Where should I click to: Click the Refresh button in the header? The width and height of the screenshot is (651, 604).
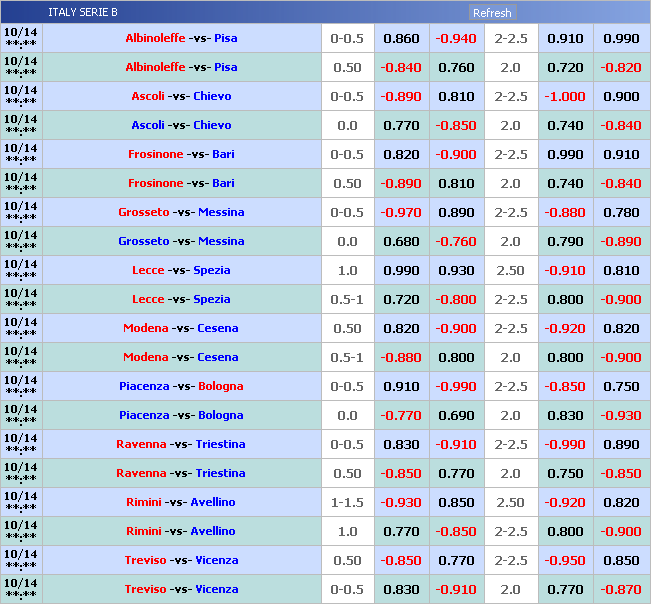(x=492, y=13)
